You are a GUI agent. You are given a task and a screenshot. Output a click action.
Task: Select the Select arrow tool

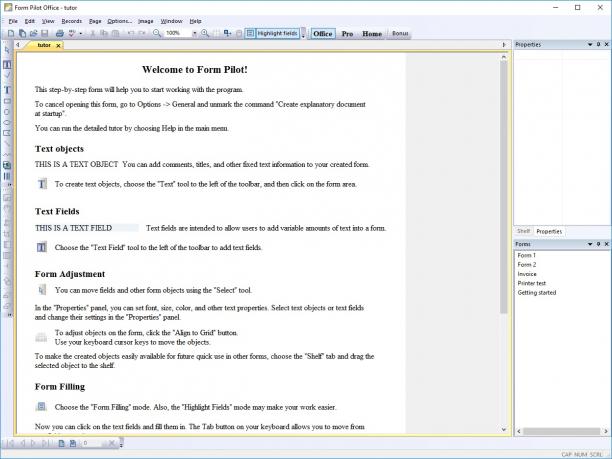coord(7,51)
